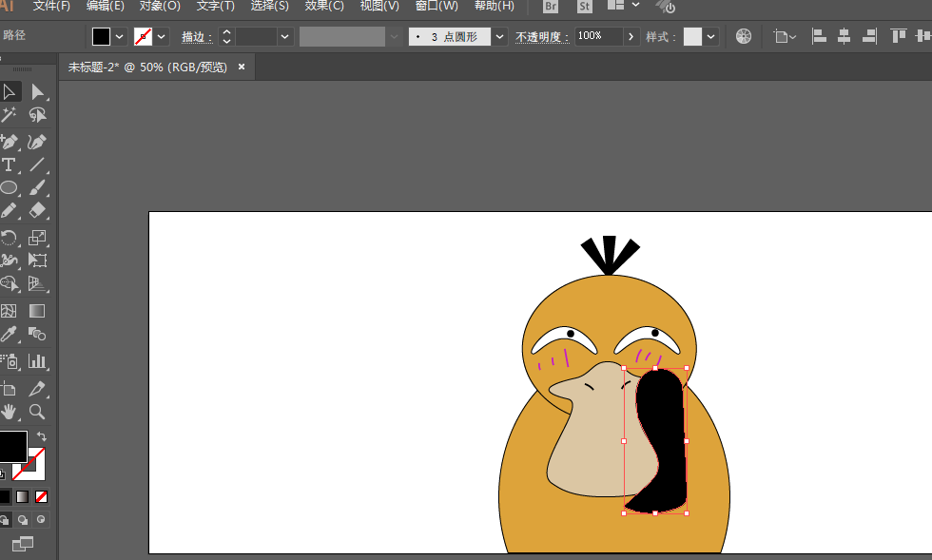Swap fill and stroke colors

tap(41, 436)
